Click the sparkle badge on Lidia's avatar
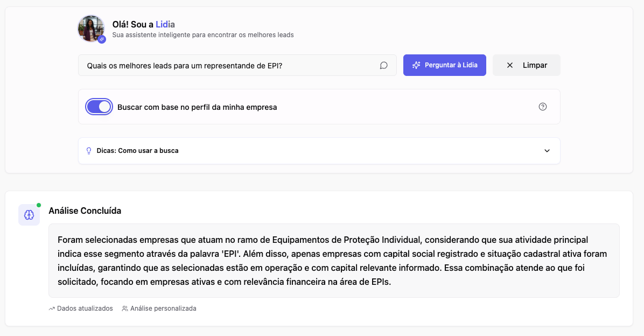The width and height of the screenshot is (644, 336). pyautogui.click(x=102, y=39)
